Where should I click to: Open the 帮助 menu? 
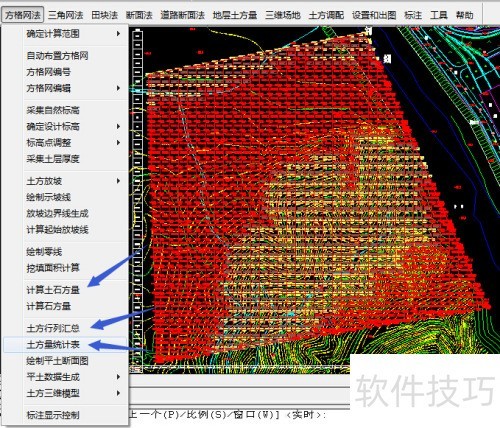coord(464,15)
